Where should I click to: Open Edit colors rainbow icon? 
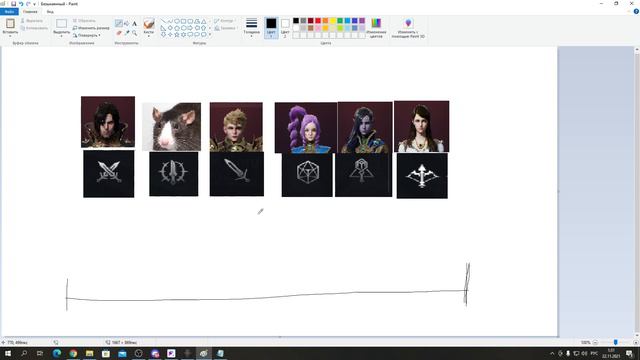click(376, 27)
